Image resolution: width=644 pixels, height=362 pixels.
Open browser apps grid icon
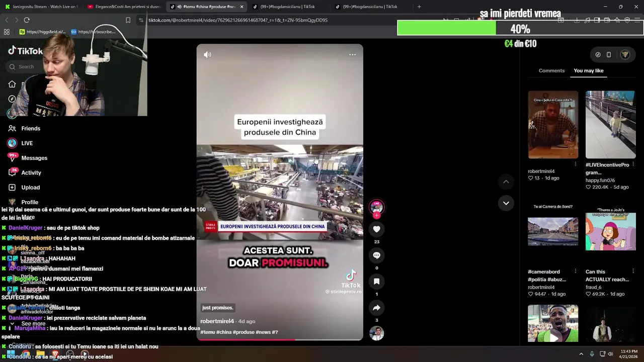point(7,32)
